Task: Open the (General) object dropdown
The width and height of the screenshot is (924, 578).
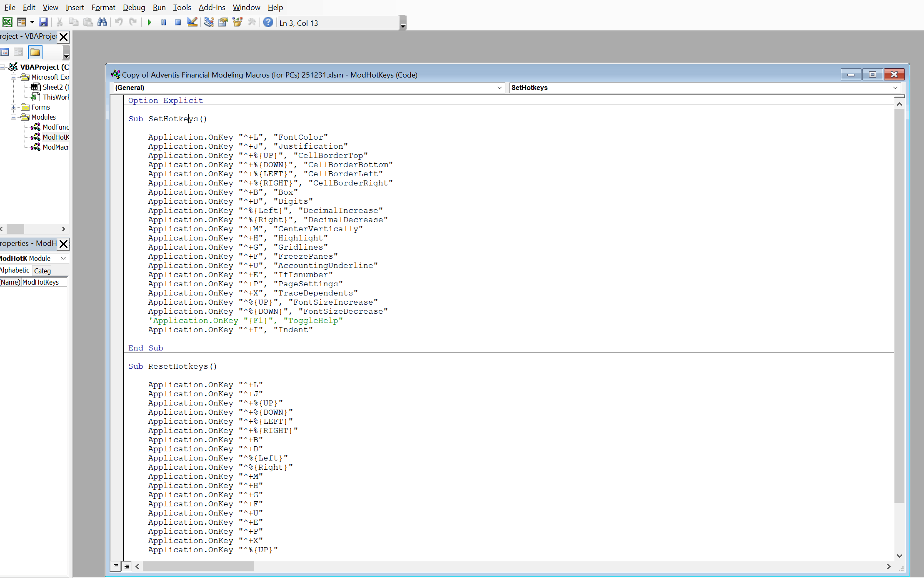Action: [x=499, y=88]
